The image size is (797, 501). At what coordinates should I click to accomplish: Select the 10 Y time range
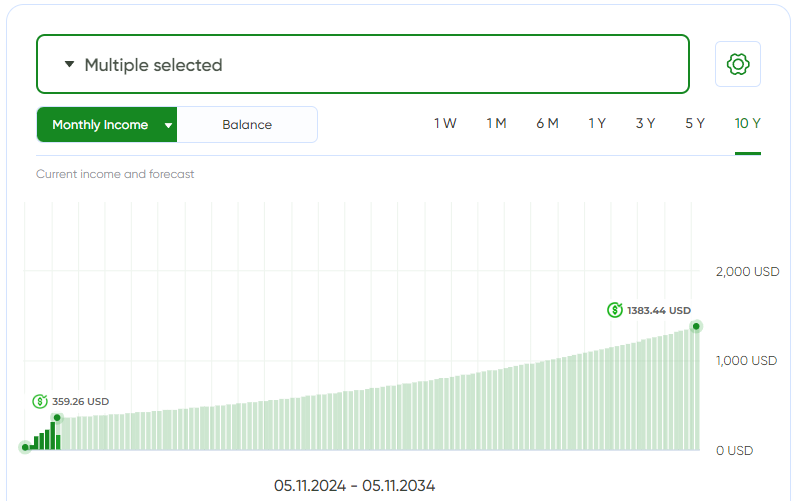click(747, 123)
